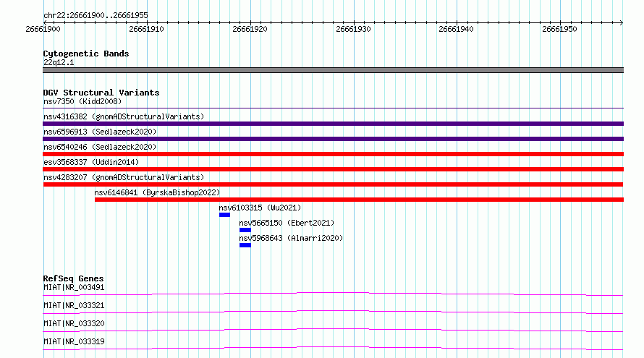Open variant nsv6540246 (Sedlazeck2020) label
Viewport: 644px width, 358px height.
(x=100, y=147)
